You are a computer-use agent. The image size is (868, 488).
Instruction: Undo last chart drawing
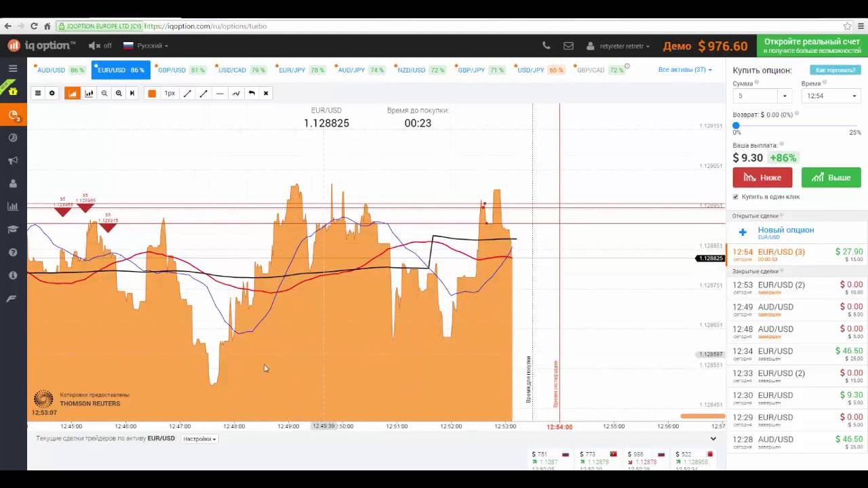click(252, 94)
